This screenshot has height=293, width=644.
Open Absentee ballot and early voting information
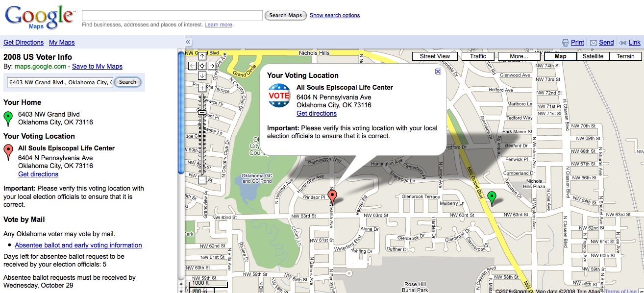tap(78, 245)
